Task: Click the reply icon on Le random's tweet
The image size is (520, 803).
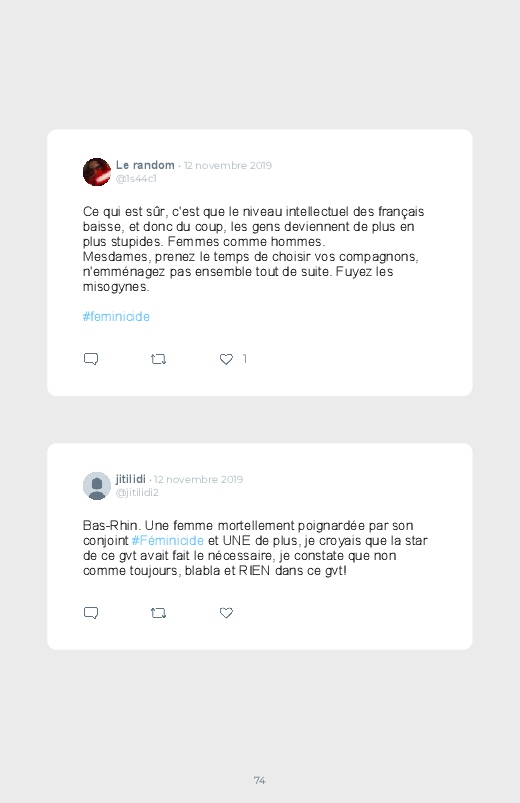Action: (x=91, y=359)
